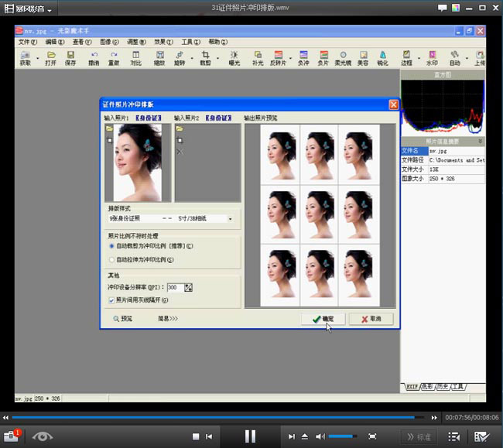Open the 文件 menu
503x448 pixels.
pyautogui.click(x=28, y=42)
